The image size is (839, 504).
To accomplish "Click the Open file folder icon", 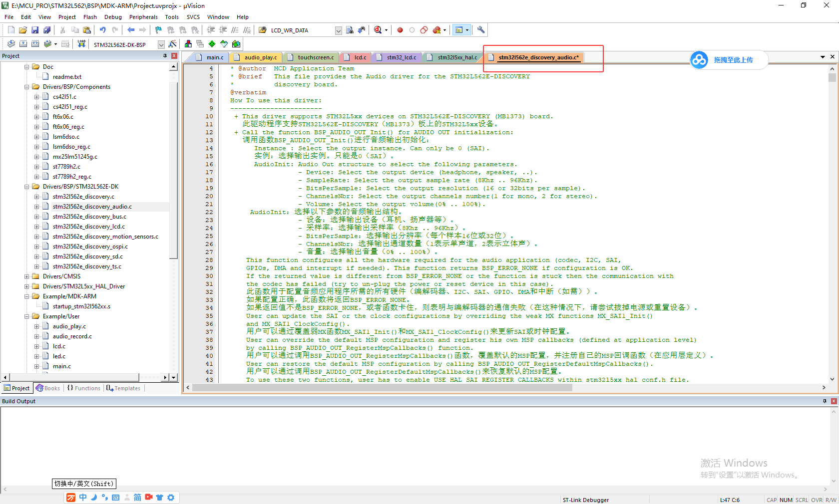I will click(x=23, y=30).
